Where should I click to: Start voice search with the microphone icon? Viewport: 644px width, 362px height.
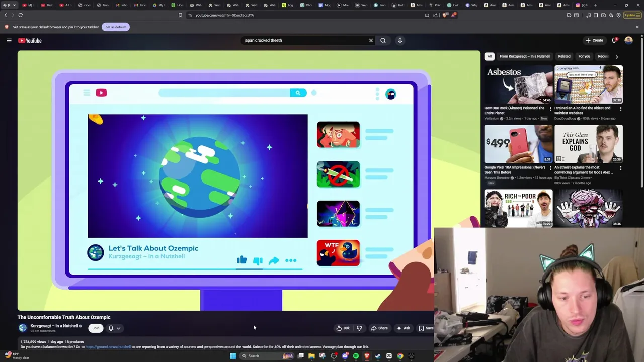[400, 40]
